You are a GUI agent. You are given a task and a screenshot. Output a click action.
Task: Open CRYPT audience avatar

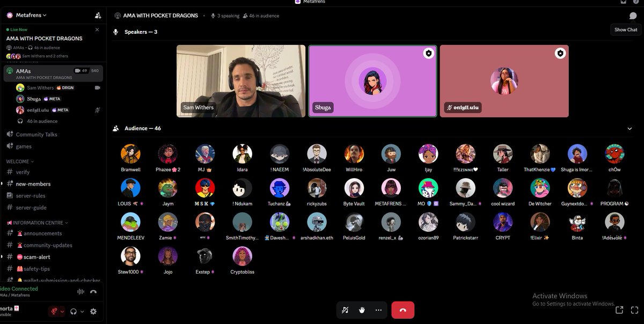[x=503, y=222]
